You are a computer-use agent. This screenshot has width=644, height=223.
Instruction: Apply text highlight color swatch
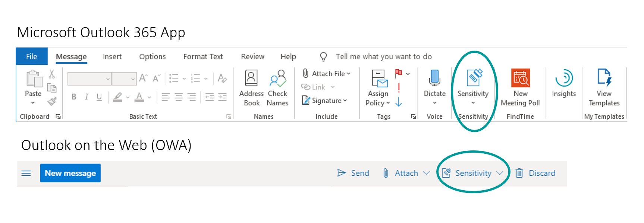(118, 97)
